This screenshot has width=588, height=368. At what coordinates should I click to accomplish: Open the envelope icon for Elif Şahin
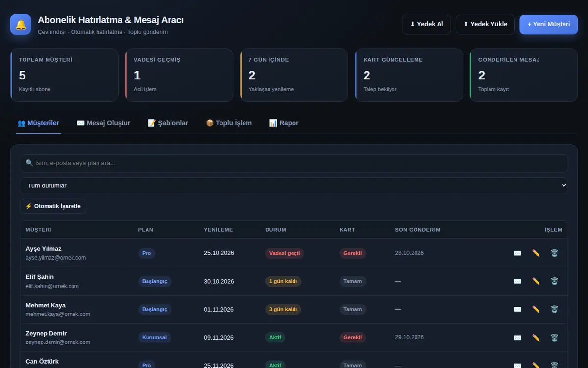pos(517,281)
